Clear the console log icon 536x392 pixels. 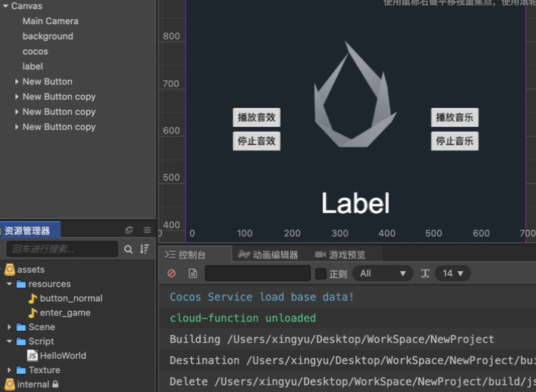click(172, 273)
